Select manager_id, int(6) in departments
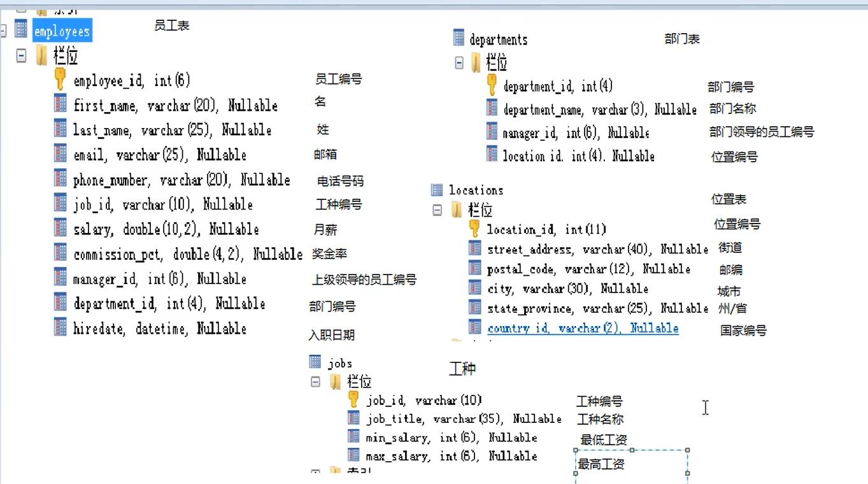868x484 pixels. coord(576,133)
